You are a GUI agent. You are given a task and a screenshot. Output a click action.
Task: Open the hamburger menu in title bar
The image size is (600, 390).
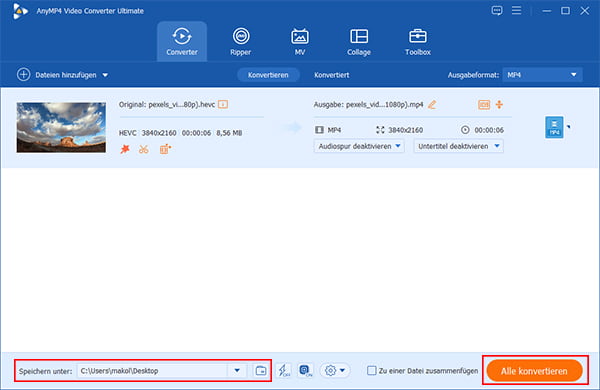516,10
